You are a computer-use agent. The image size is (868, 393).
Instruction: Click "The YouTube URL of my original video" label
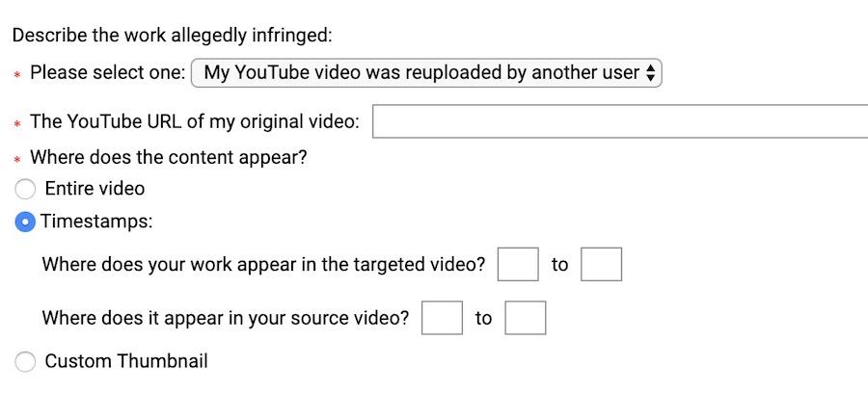[195, 122]
